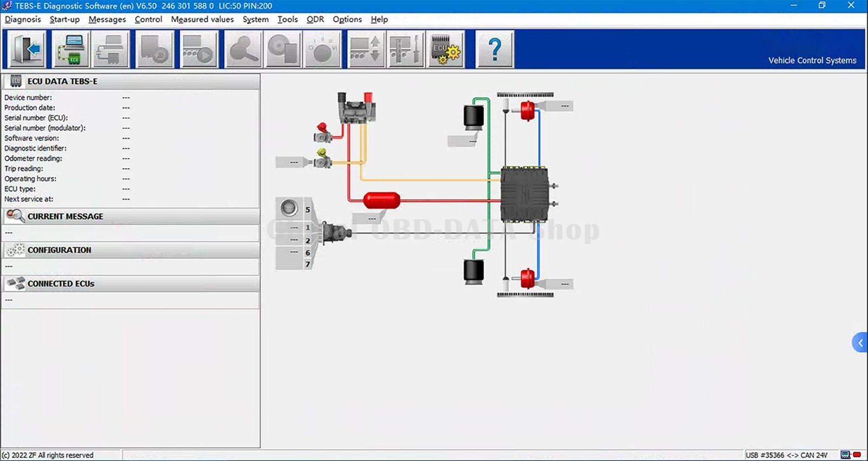Open the Start-up menu
This screenshot has height=461, width=868.
pos(65,20)
